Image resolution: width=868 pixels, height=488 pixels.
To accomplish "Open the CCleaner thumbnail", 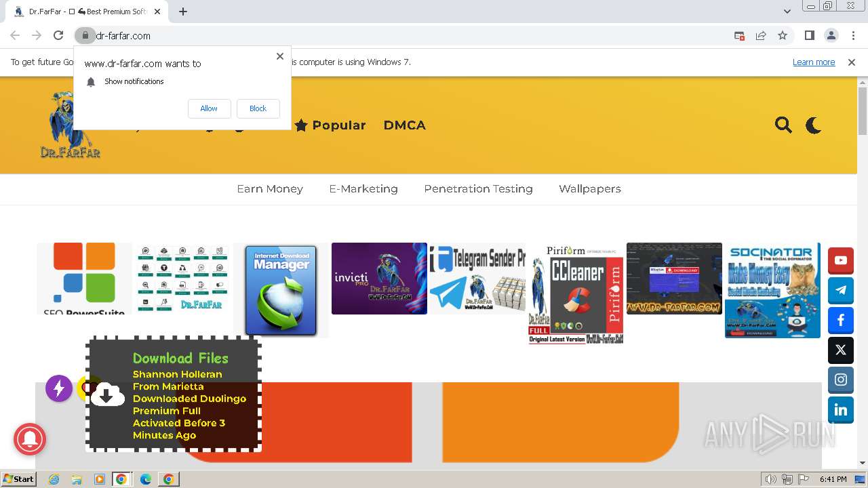I will coord(576,293).
